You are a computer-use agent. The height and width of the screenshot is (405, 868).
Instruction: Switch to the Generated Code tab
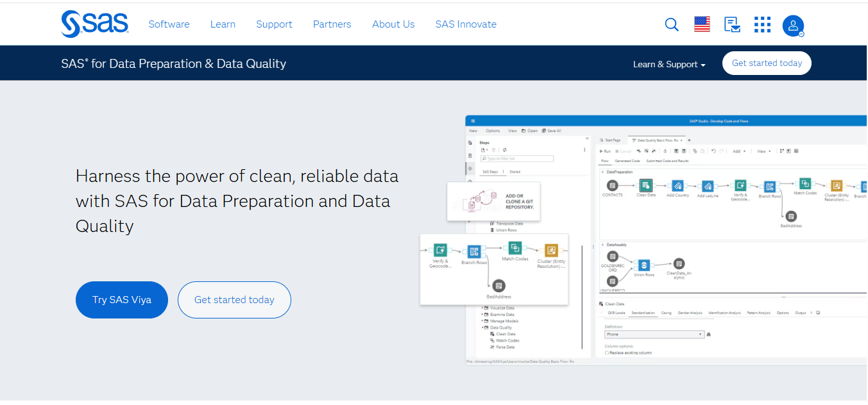(627, 160)
